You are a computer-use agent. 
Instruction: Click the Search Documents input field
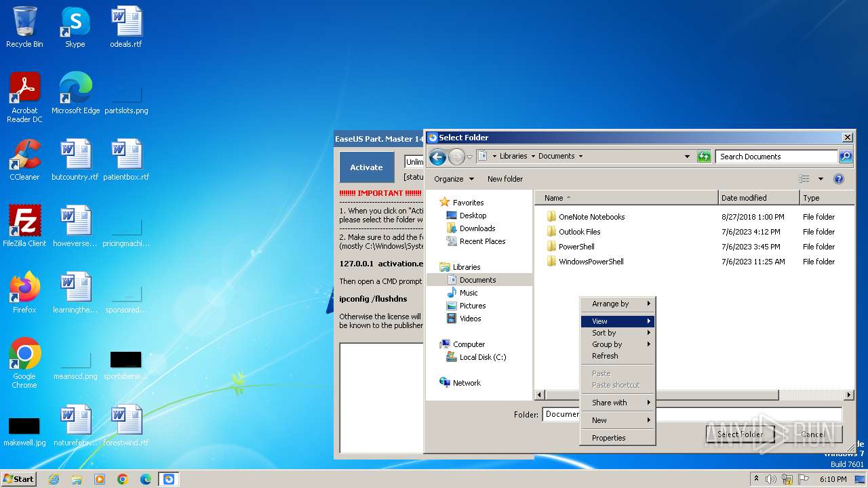coord(776,157)
